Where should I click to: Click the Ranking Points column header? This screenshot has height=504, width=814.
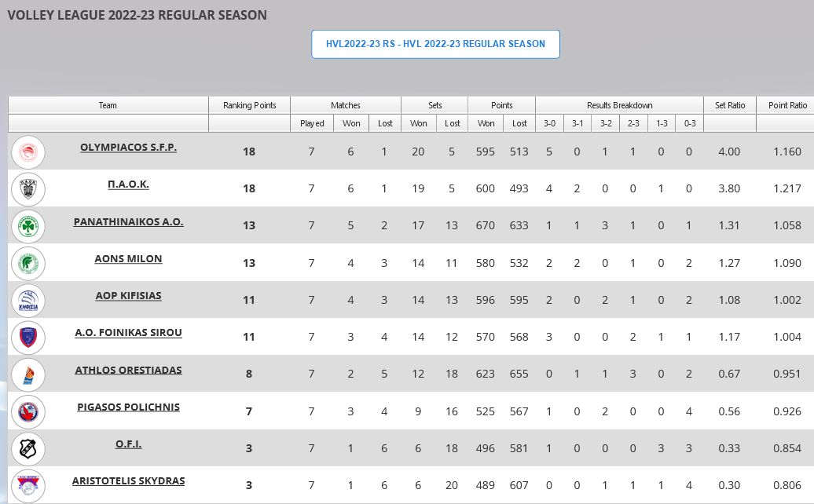[249, 105]
